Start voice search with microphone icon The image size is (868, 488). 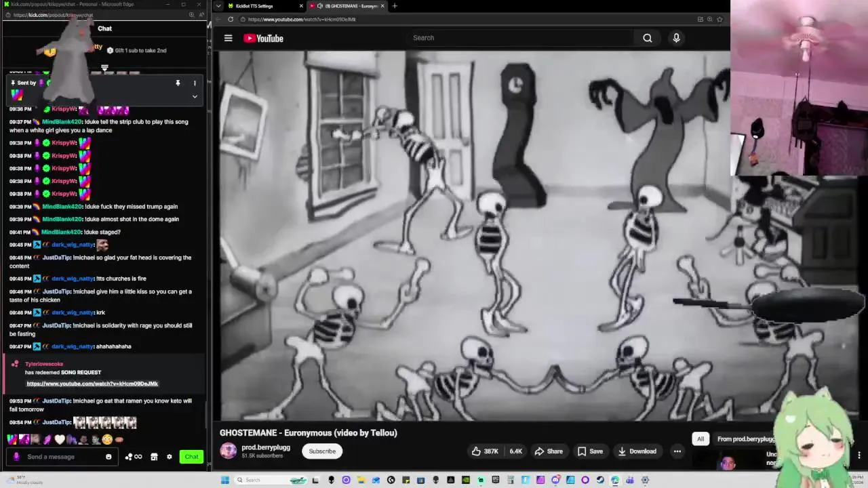(x=676, y=38)
